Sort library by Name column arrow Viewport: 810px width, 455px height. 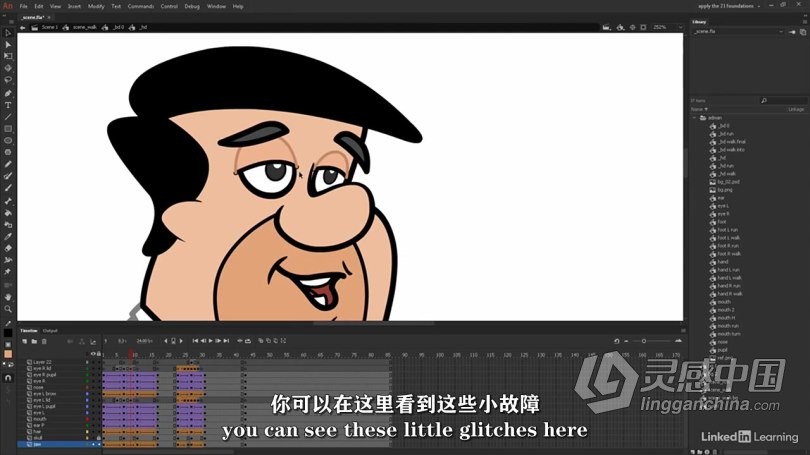click(x=706, y=109)
